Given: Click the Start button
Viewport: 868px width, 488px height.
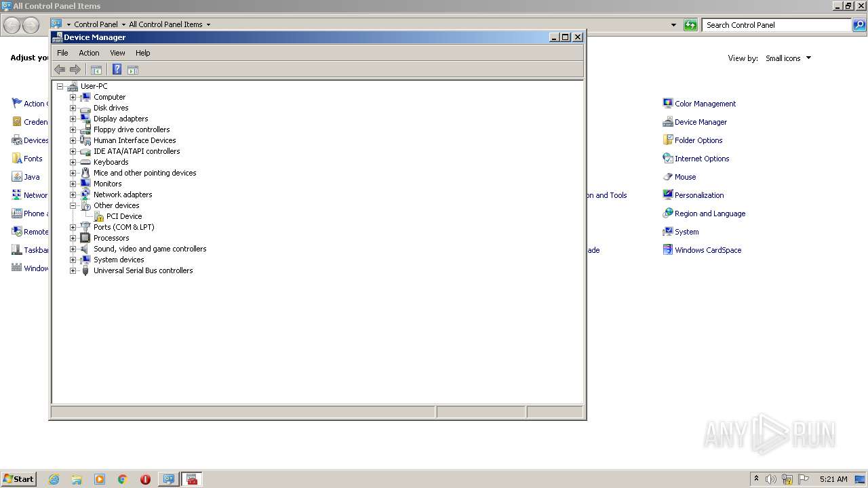Looking at the screenshot, I should [18, 479].
